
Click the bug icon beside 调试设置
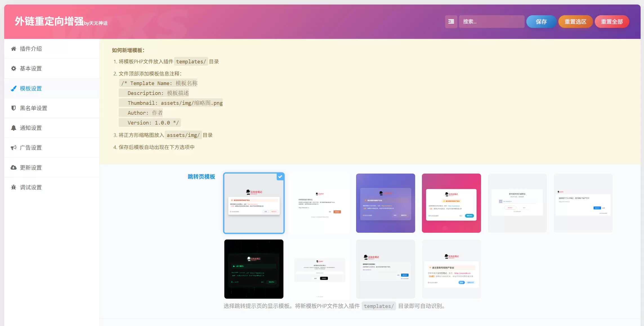tap(14, 187)
